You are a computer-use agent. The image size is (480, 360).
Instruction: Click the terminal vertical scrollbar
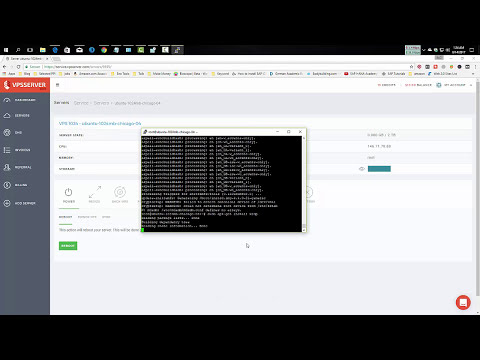[x=304, y=184]
